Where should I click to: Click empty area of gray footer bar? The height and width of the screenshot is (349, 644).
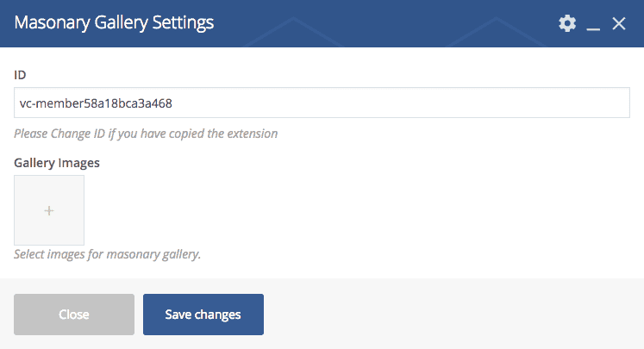click(x=448, y=315)
